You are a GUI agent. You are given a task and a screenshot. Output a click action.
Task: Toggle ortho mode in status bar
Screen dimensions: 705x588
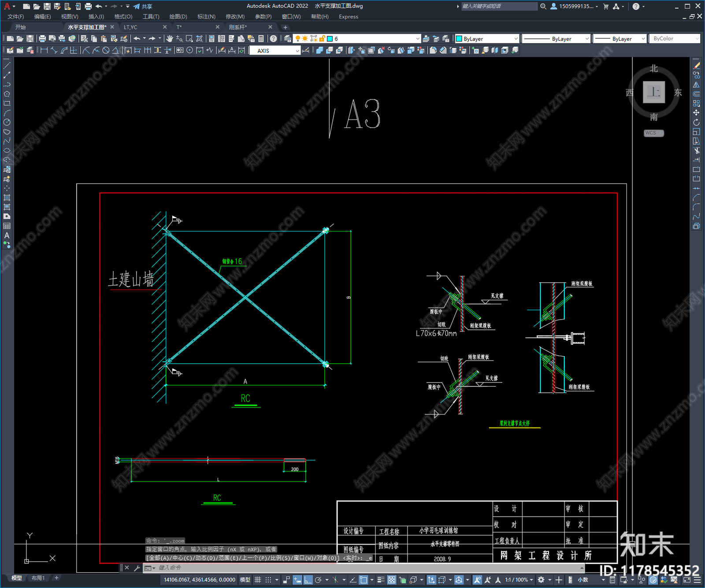point(308,580)
